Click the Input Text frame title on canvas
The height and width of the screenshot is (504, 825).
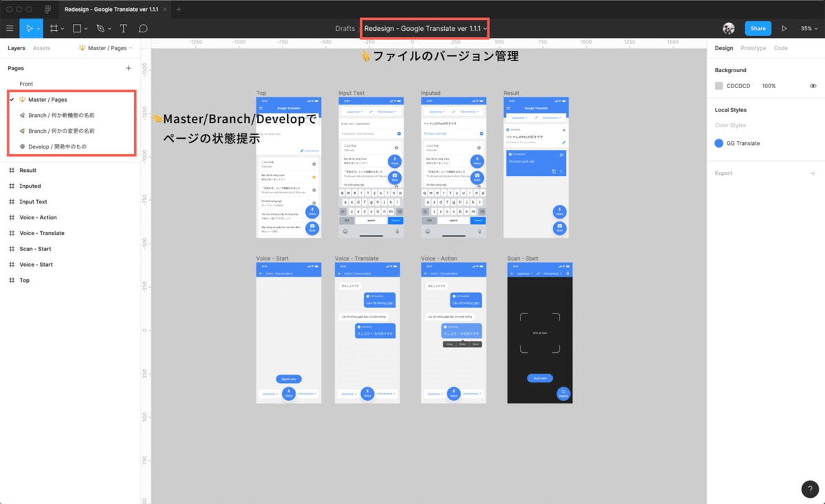click(x=351, y=93)
